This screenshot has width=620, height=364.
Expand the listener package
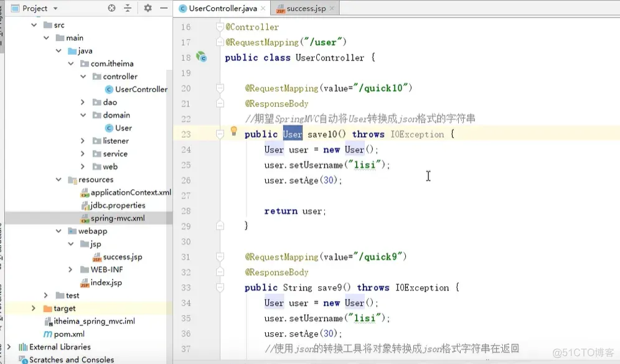pyautogui.click(x=83, y=141)
